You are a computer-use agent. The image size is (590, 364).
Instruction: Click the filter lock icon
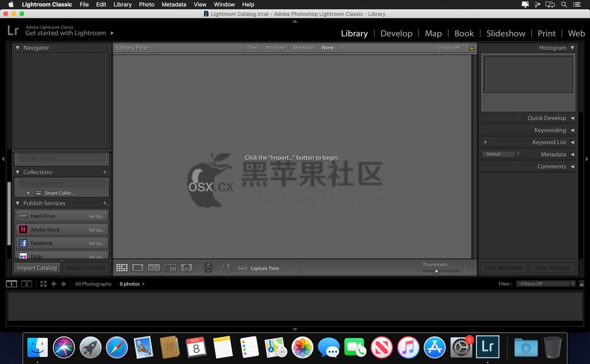[x=471, y=47]
